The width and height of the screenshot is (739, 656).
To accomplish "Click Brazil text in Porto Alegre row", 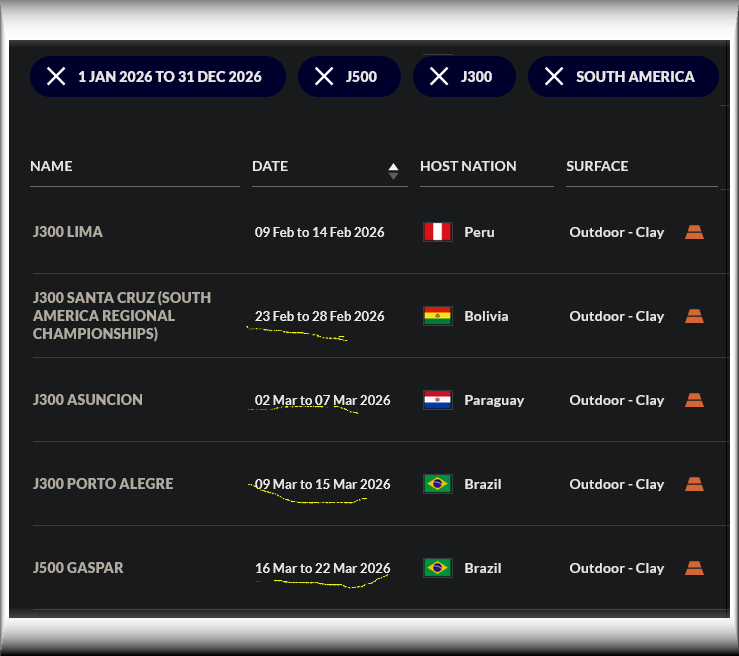I will pos(483,484).
